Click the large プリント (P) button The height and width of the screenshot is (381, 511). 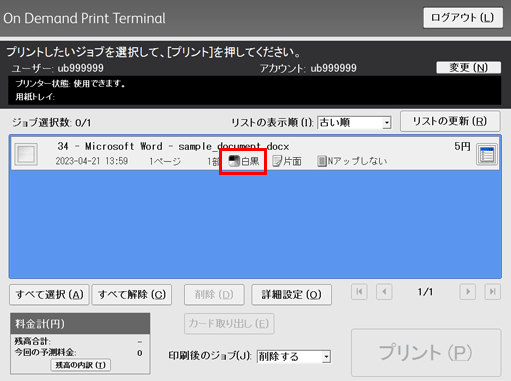[426, 353]
